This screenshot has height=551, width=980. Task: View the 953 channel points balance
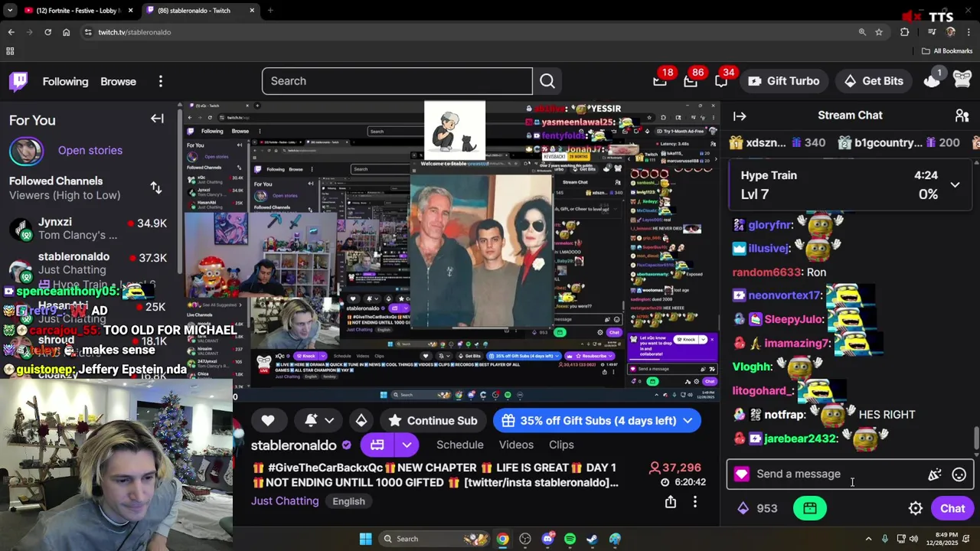click(x=757, y=508)
